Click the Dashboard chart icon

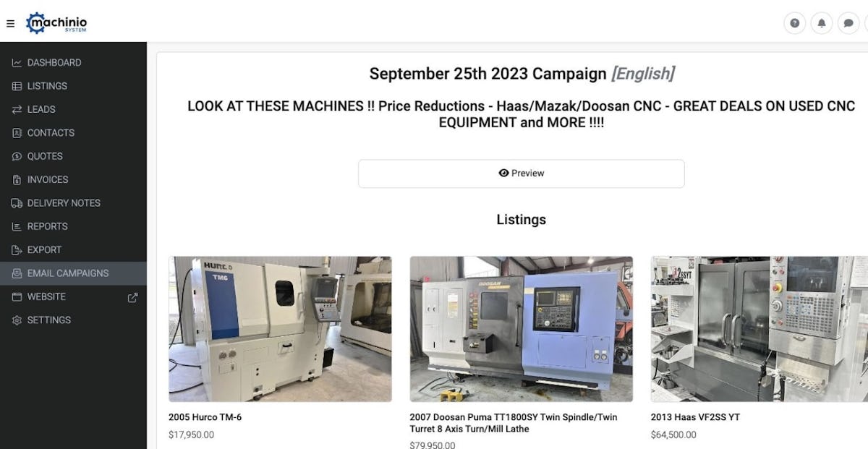pos(17,63)
